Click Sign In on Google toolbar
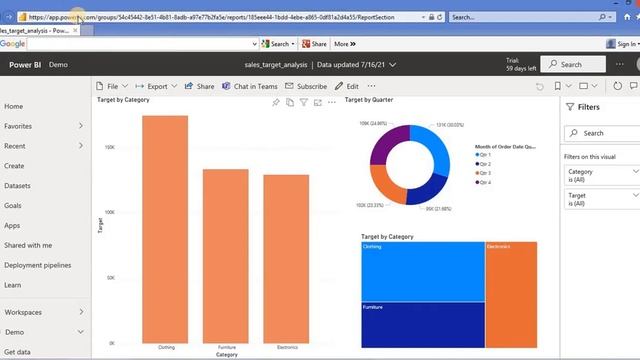The width and height of the screenshot is (640, 360). click(622, 44)
